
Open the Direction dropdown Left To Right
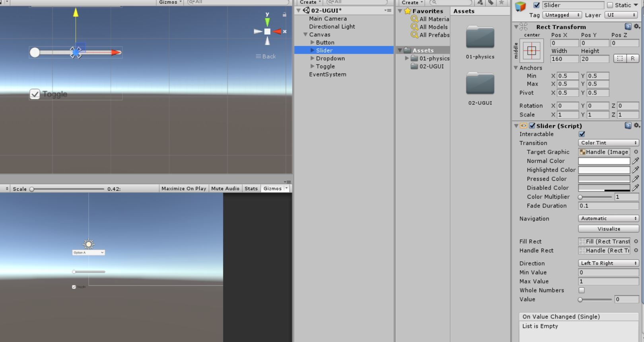(x=608, y=263)
